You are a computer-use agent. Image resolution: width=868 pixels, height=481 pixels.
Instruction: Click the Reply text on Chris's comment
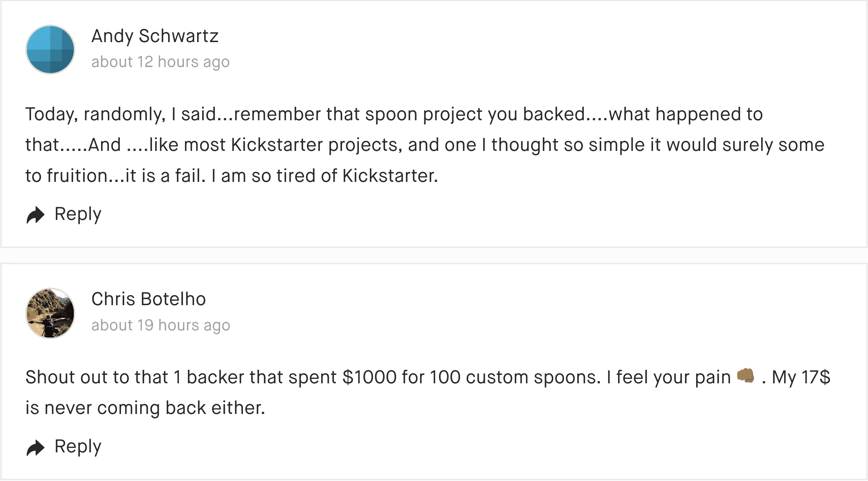[78, 447]
